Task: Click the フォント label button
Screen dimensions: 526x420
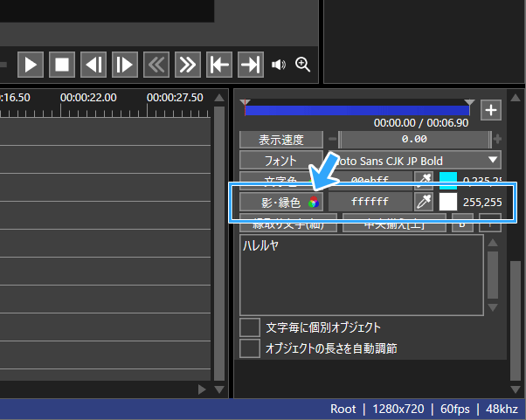Action: coord(281,161)
